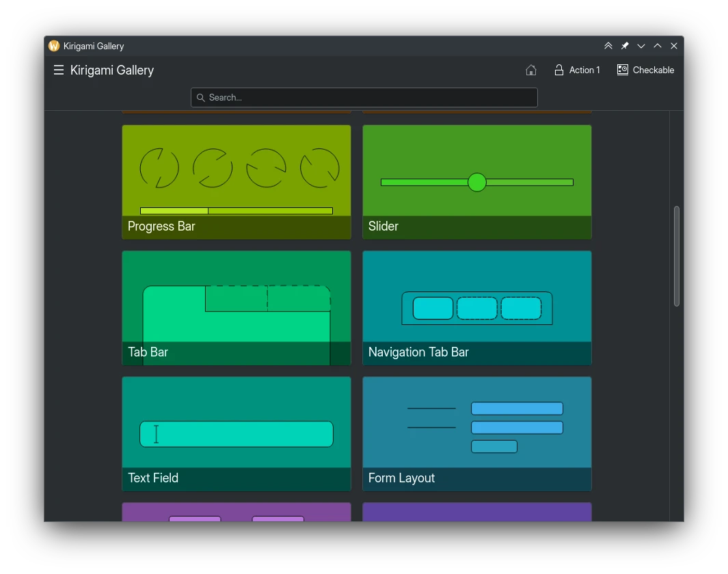Image resolution: width=728 pixels, height=574 pixels.
Task: Minimize window with down chevron
Action: [x=641, y=46]
